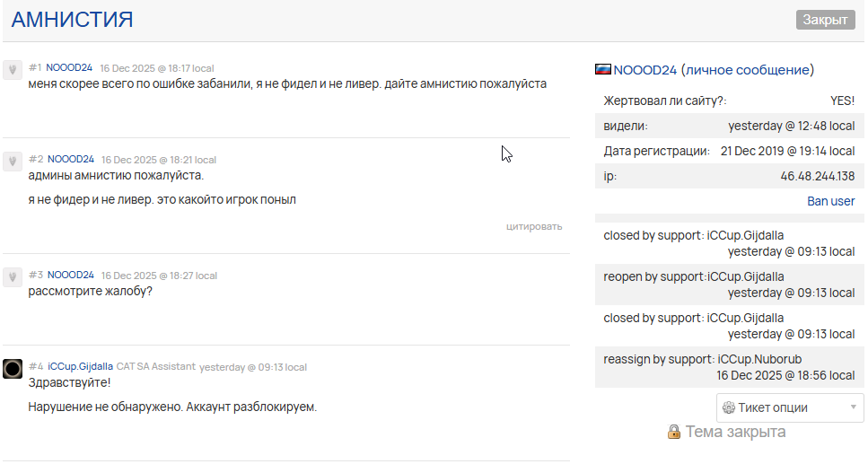Click the Russian flag icon near NOOOD24

pos(603,69)
